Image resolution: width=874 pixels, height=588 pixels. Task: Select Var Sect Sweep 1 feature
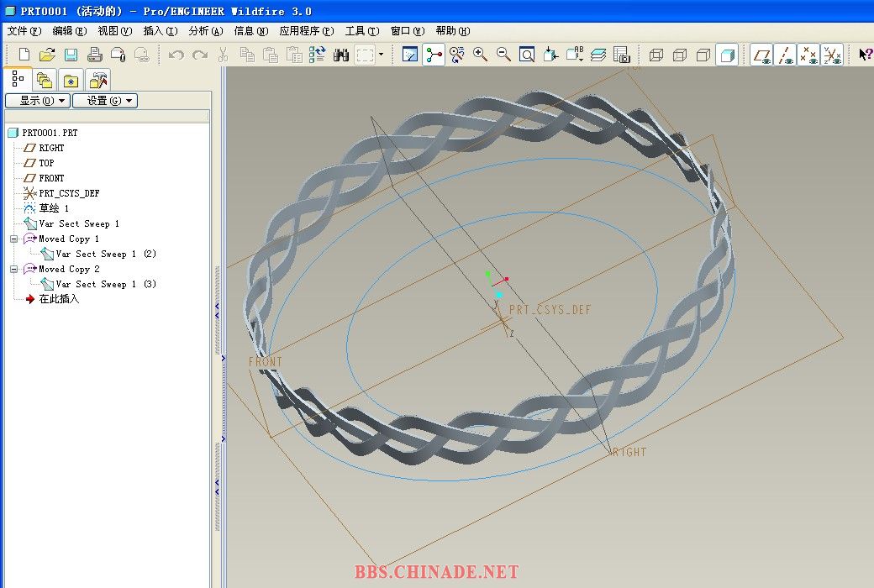78,224
